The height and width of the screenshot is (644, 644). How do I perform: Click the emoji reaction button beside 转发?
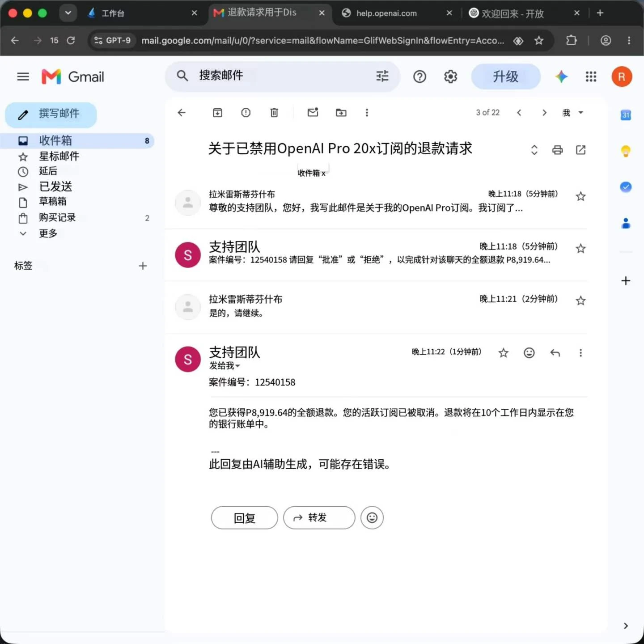[x=372, y=518]
